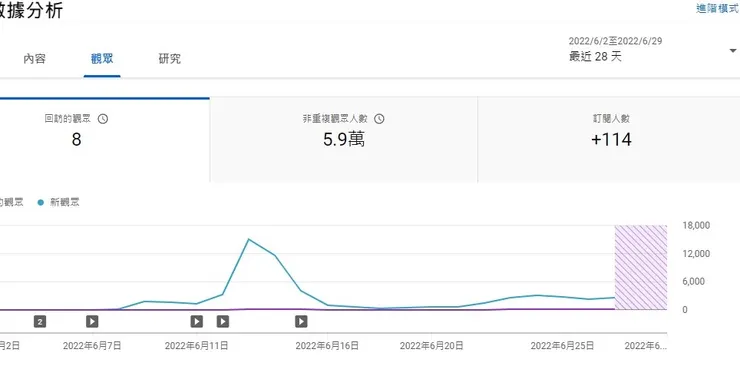Click the 2022年6月7日 axis date
Screen dimensions: 740x375
92,346
